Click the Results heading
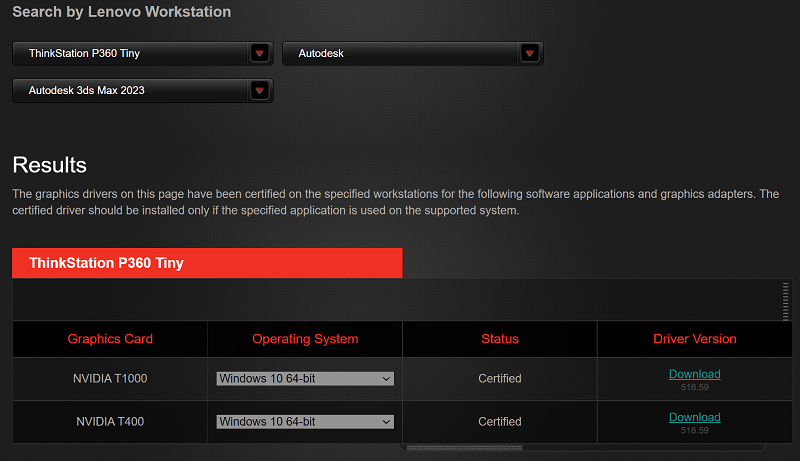Image resolution: width=800 pixels, height=461 pixels. click(49, 165)
